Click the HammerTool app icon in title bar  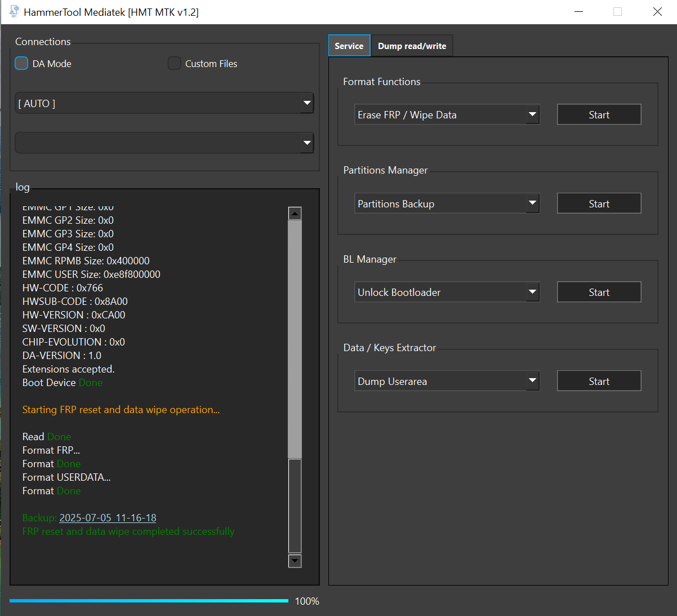point(14,11)
